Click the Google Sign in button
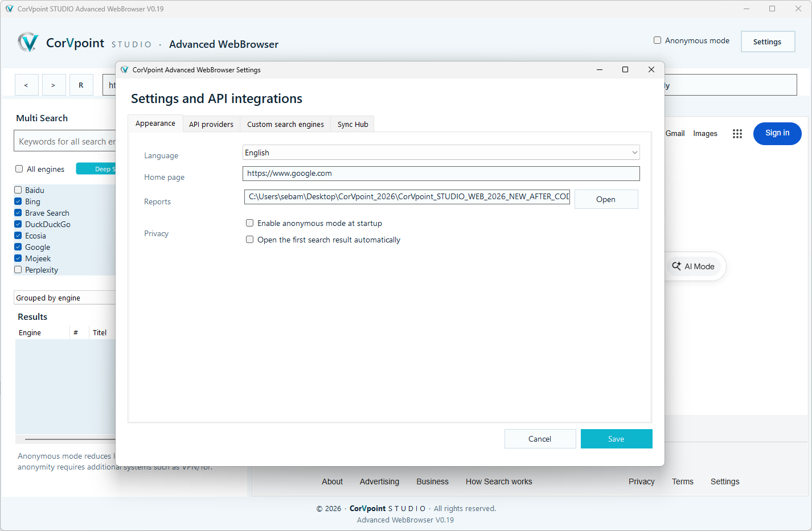The height and width of the screenshot is (531, 812). click(777, 133)
